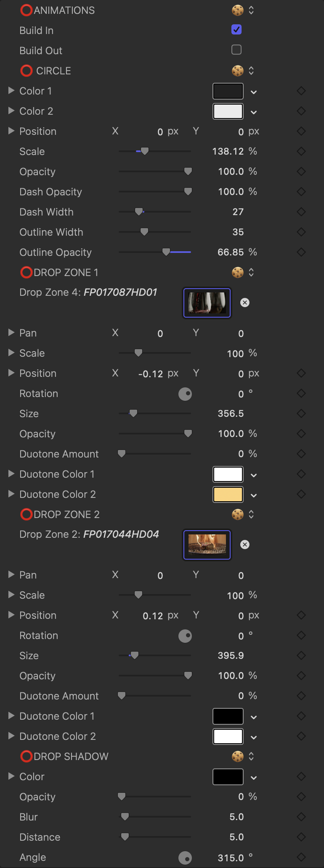Viewport: 324px width, 868px height.
Task: Add keyframe diamond for Dash Width
Action: click(301, 212)
